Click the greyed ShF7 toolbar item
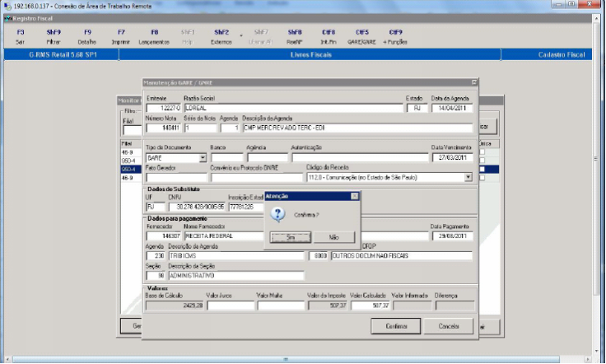 (x=261, y=37)
